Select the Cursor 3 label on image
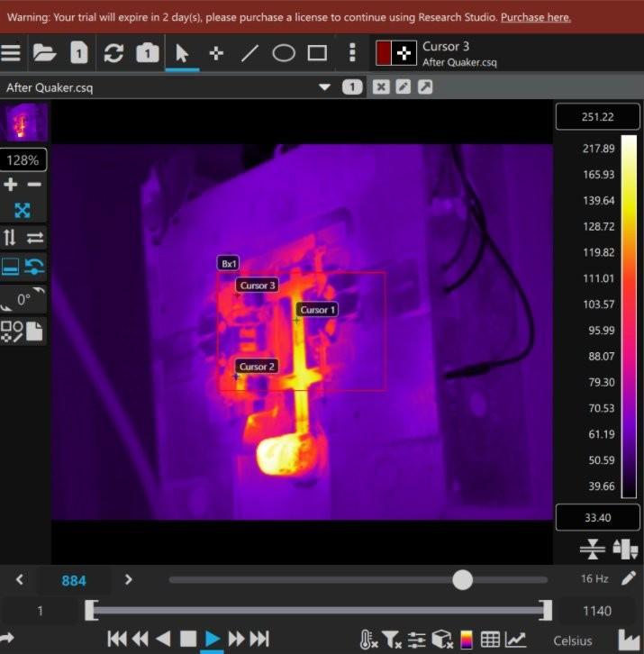The height and width of the screenshot is (654, 644). click(x=258, y=286)
